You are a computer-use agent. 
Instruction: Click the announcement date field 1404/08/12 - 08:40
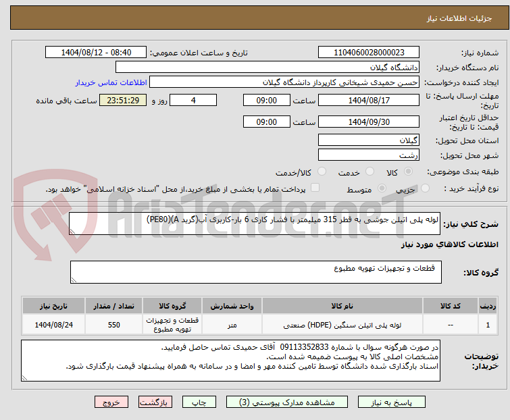96,52
